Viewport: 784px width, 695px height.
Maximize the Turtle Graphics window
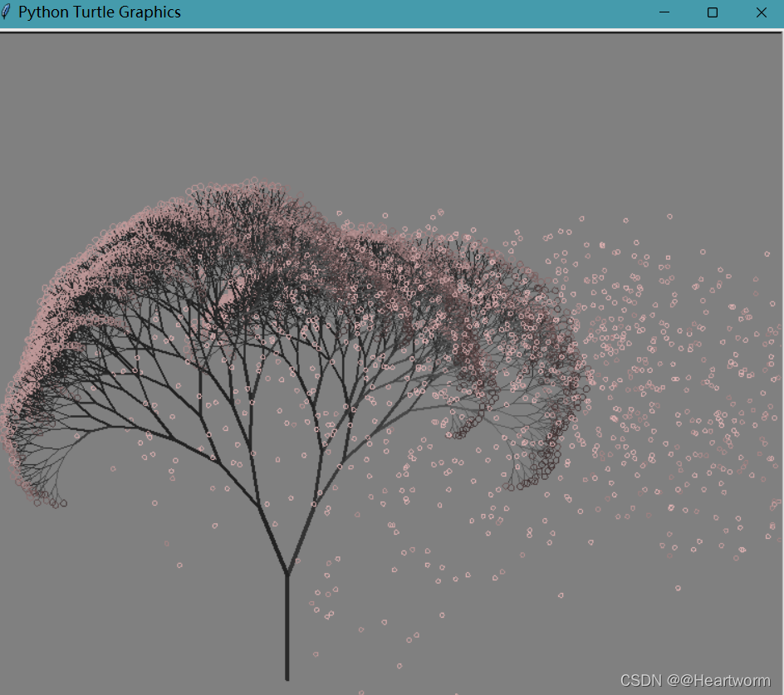(x=712, y=12)
